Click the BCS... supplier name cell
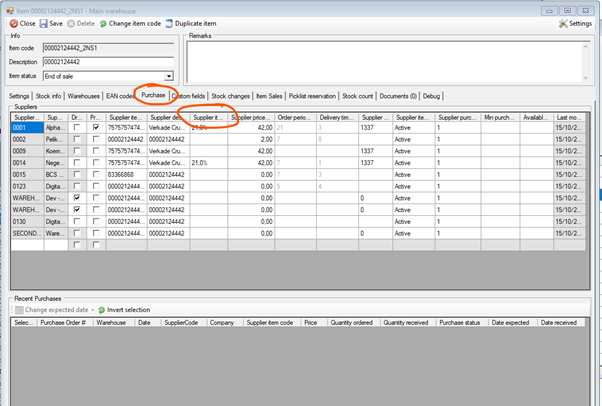Viewport: 602px width, 406px height. (x=56, y=174)
